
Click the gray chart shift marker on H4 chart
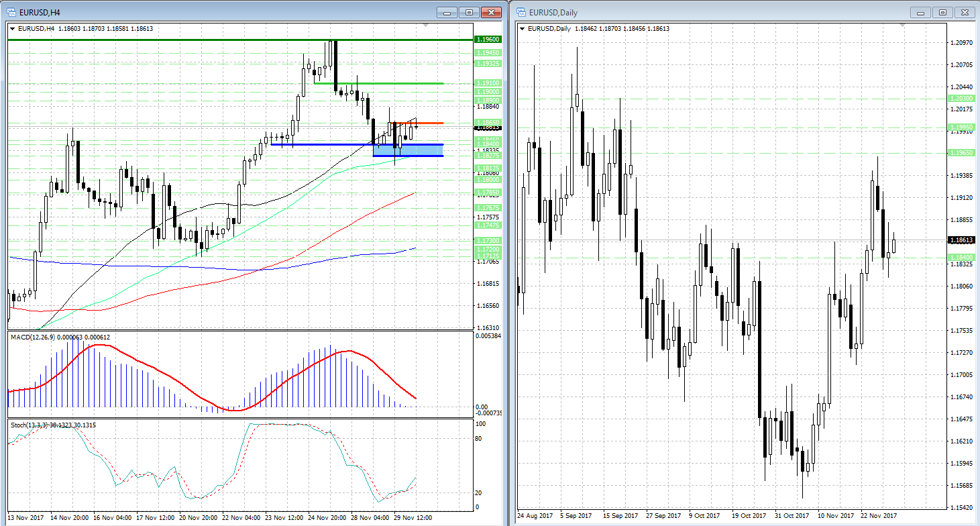point(424,25)
